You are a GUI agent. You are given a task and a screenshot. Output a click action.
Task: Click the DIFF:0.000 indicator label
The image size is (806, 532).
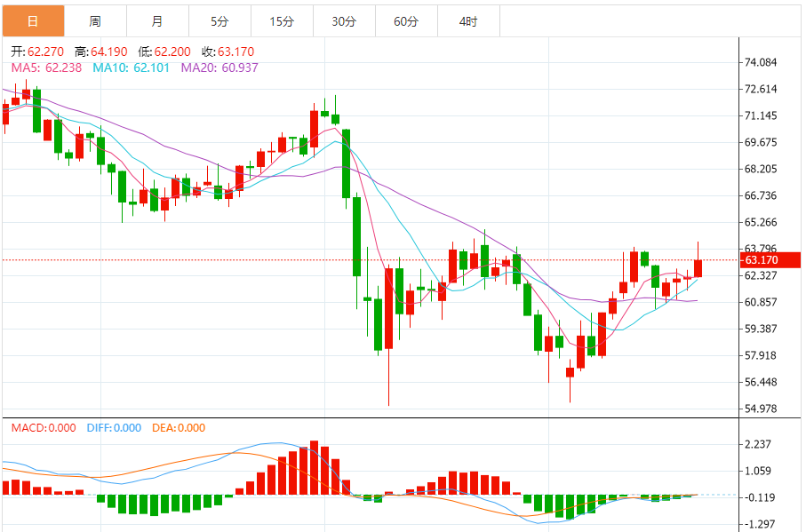[114, 428]
